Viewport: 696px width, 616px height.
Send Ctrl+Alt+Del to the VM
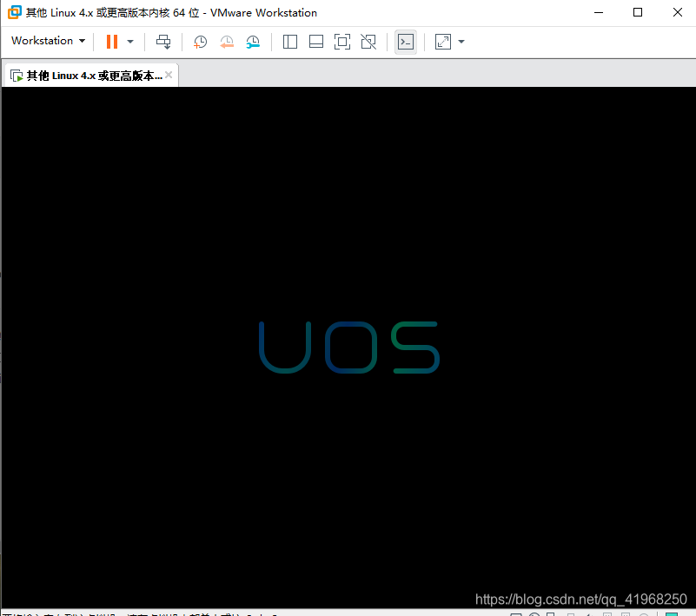click(x=163, y=42)
